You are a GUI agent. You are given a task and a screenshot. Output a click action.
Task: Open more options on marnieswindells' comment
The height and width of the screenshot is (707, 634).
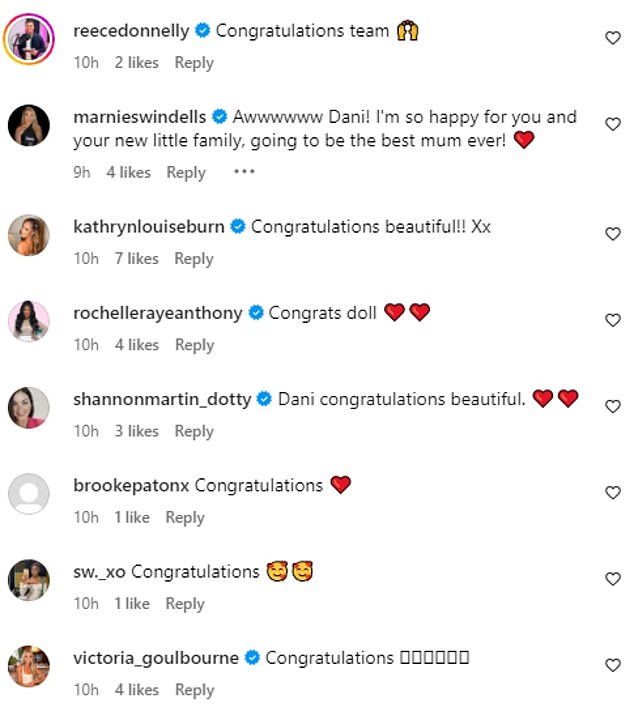click(244, 172)
